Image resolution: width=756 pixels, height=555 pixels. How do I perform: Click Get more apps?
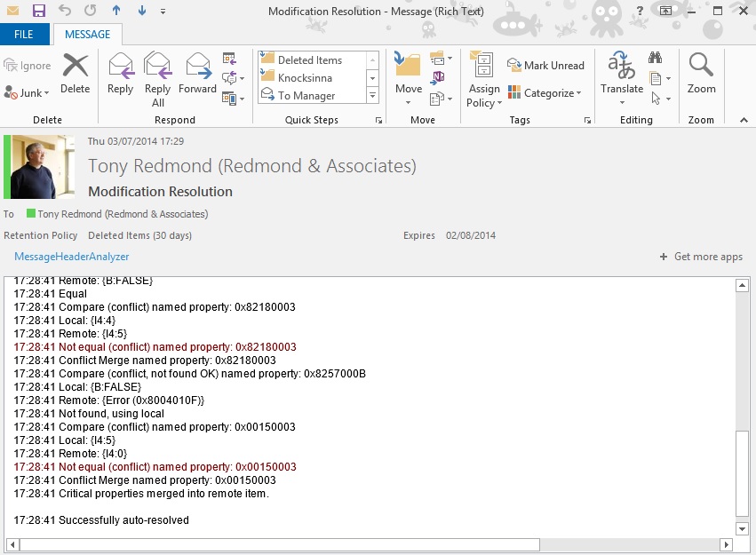(x=701, y=257)
